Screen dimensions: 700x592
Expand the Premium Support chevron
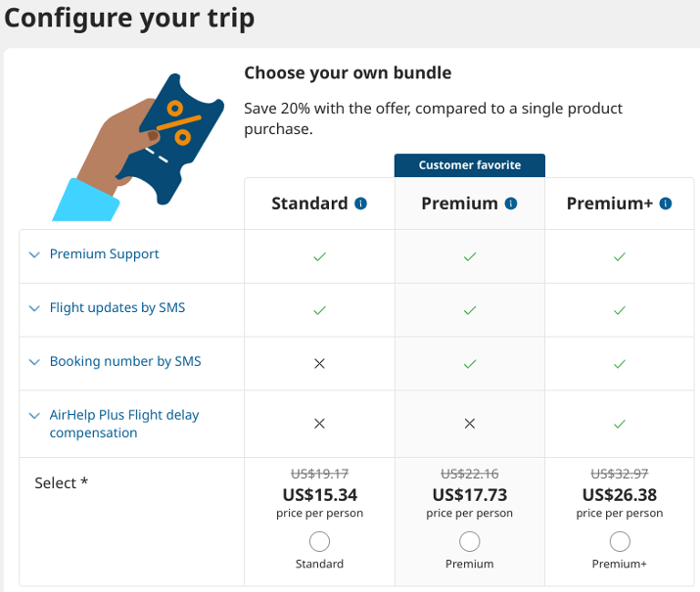coord(34,254)
